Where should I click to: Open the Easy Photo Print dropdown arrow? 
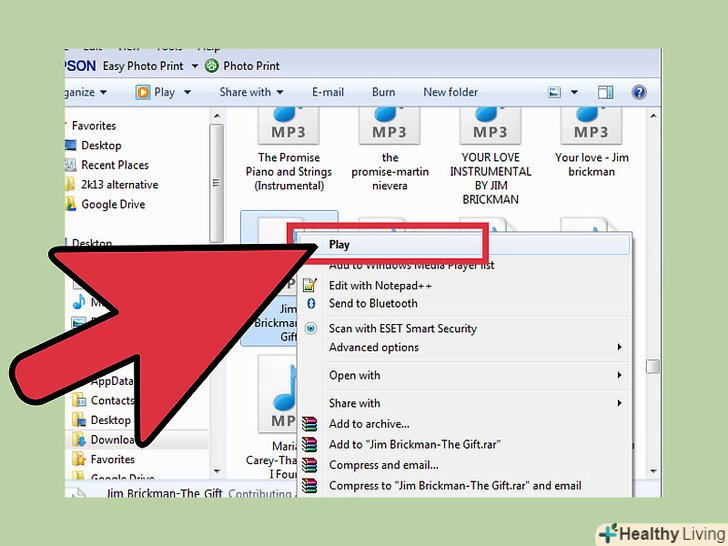point(195,66)
